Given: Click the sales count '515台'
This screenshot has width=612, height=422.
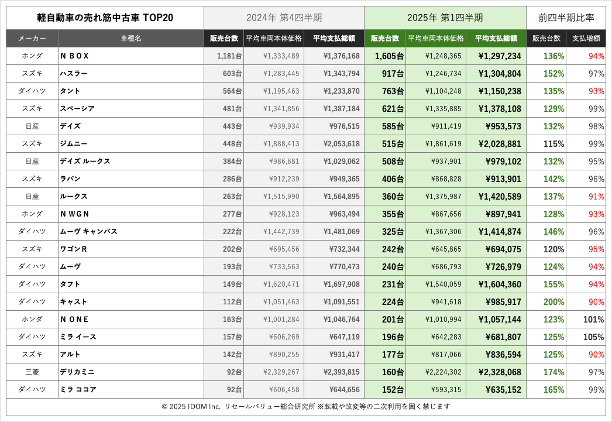Looking at the screenshot, I should 393,144.
